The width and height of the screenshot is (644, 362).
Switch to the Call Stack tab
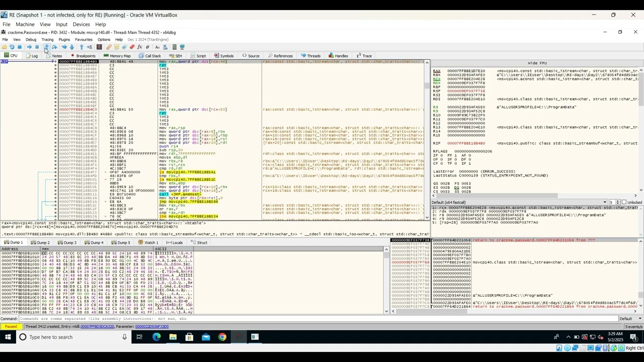pos(150,56)
